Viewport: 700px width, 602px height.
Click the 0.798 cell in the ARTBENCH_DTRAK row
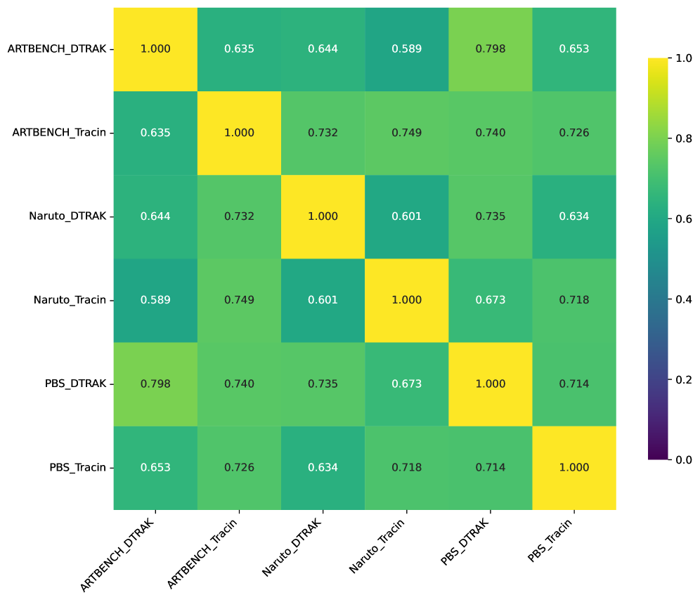click(x=490, y=49)
